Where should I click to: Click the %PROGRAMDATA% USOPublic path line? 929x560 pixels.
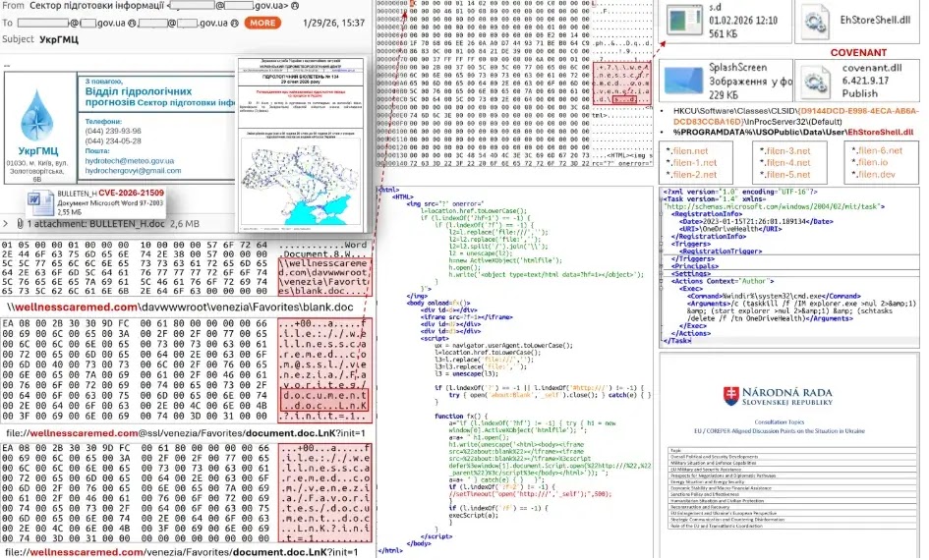(793, 132)
